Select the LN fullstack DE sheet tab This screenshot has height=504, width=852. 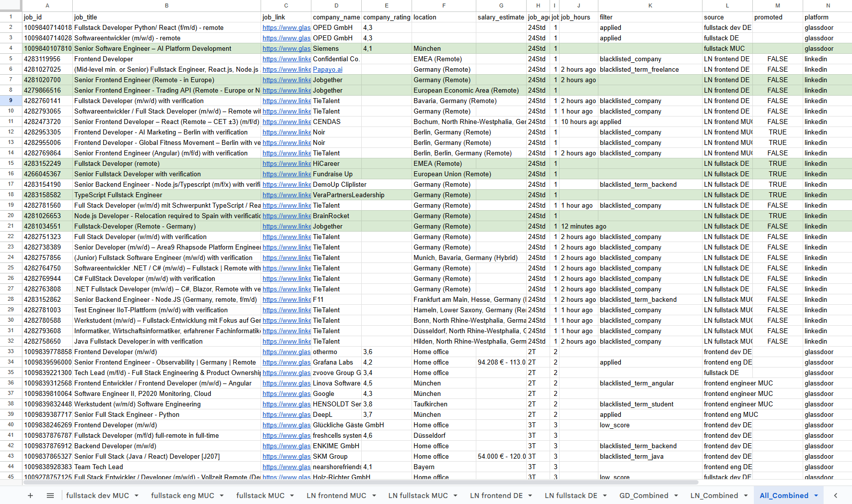pos(570,496)
